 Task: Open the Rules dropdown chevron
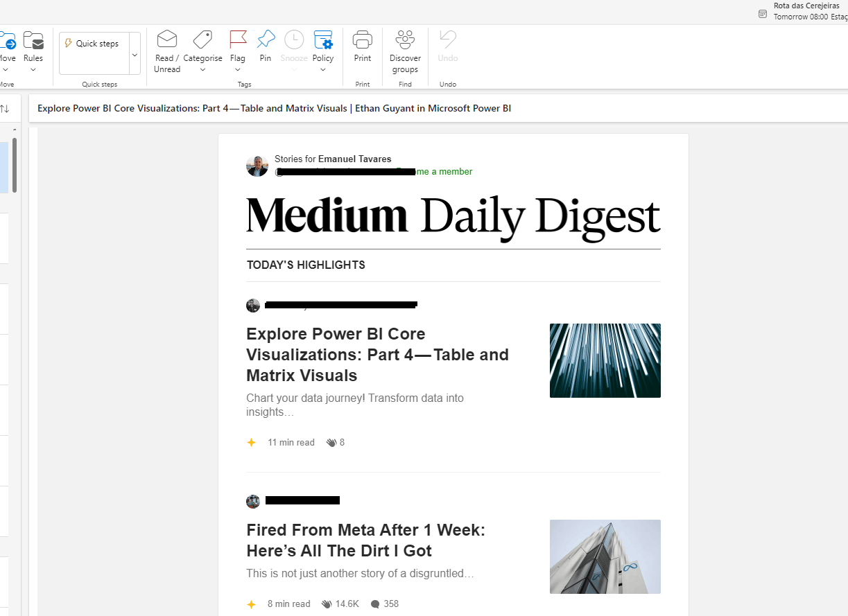pyautogui.click(x=33, y=69)
